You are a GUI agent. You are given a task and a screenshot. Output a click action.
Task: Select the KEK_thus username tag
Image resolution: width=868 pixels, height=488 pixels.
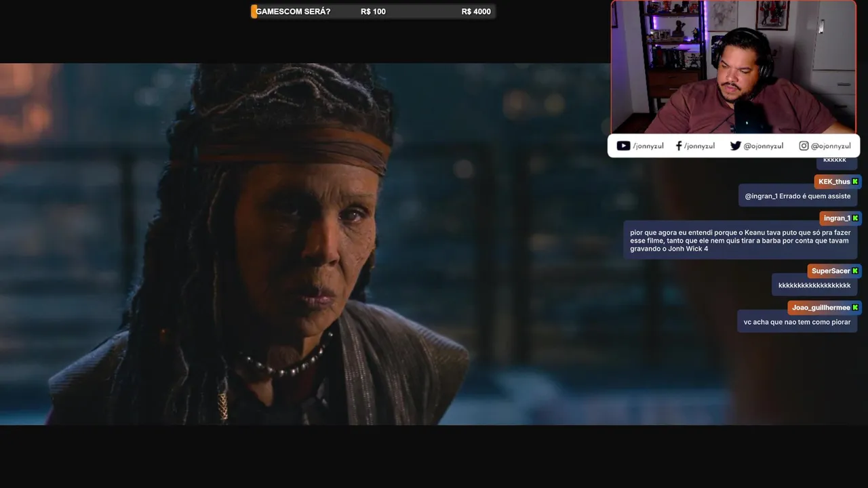click(x=838, y=182)
